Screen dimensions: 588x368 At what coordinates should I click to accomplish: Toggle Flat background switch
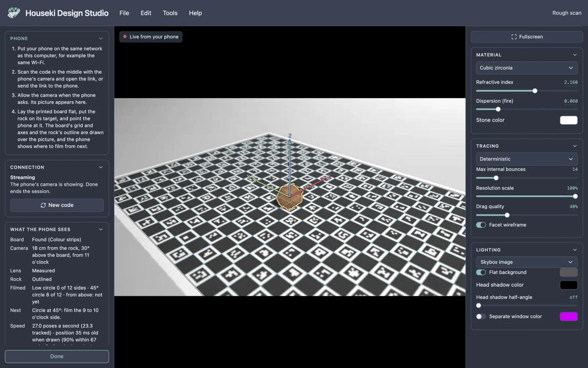481,272
